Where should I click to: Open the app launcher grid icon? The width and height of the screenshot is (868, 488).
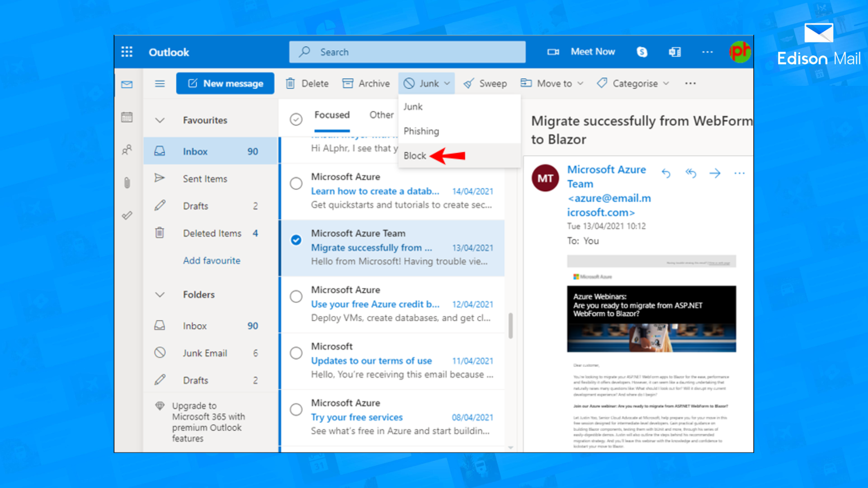(x=127, y=52)
